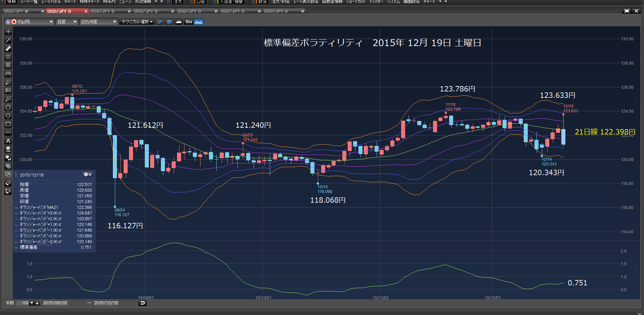The width and height of the screenshot is (644, 315).
Task: Open the レート一覧 menu
Action: pos(29,2)
